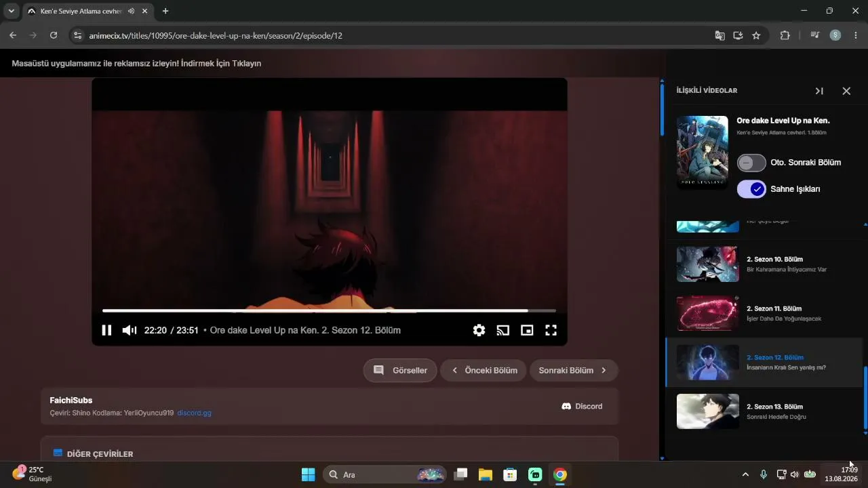Click the FaichiSubs translator name
Screen dimensions: 868x488
pos(71,401)
